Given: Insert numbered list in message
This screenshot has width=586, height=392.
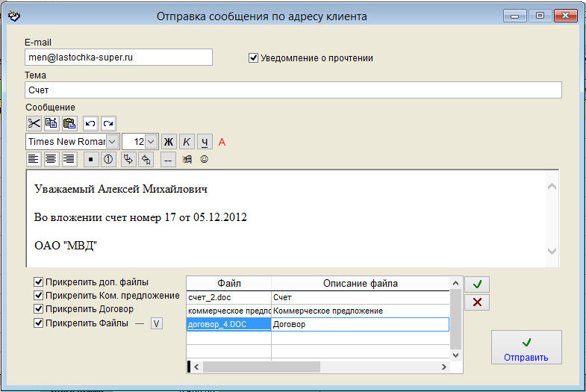Looking at the screenshot, I should [x=107, y=159].
